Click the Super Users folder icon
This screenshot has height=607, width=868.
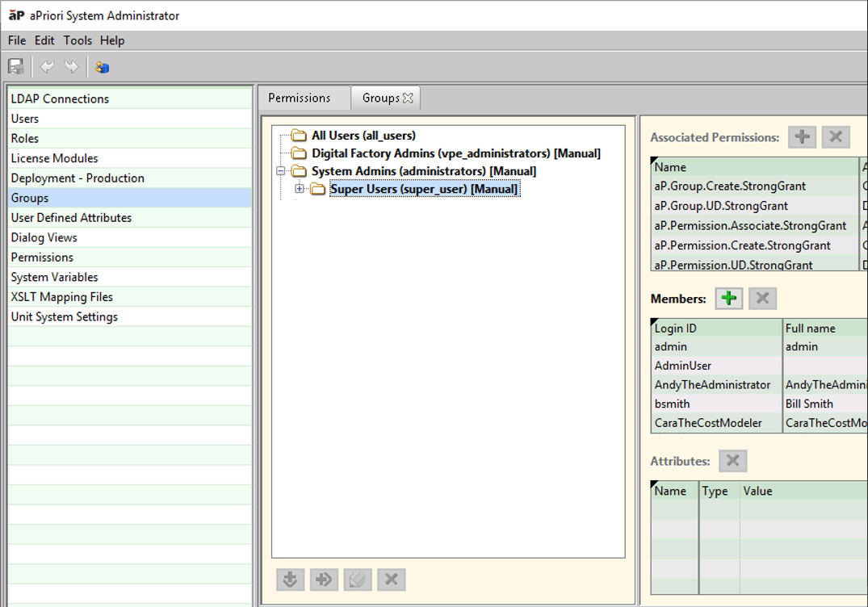(318, 189)
